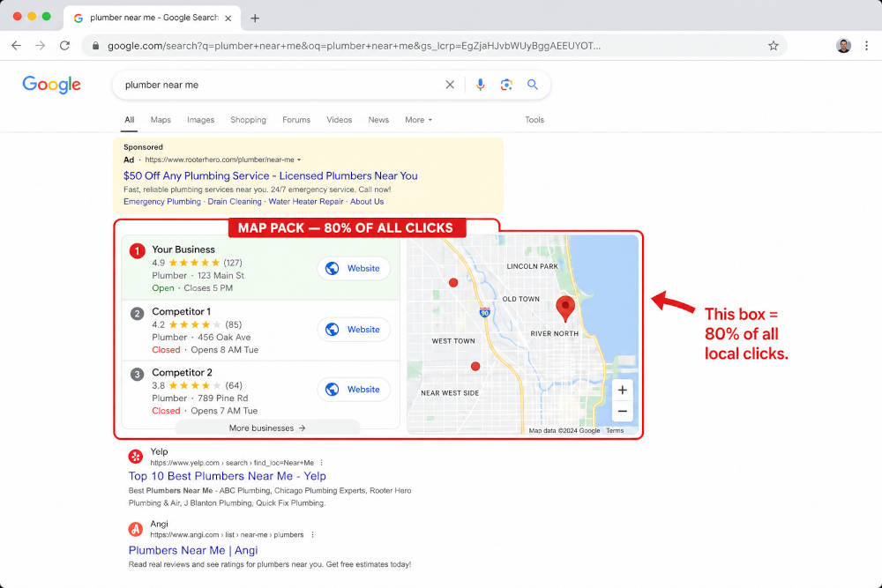Screen dimensions: 882x588
Task: Open 'Top 10 Best Plumbers Near Me - Yelp'
Action: pos(228,476)
